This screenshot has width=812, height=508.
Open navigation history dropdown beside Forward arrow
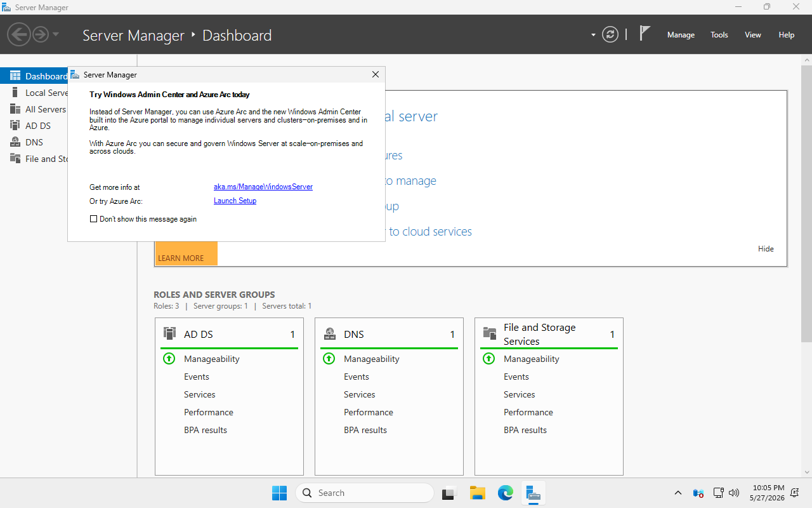(56, 34)
